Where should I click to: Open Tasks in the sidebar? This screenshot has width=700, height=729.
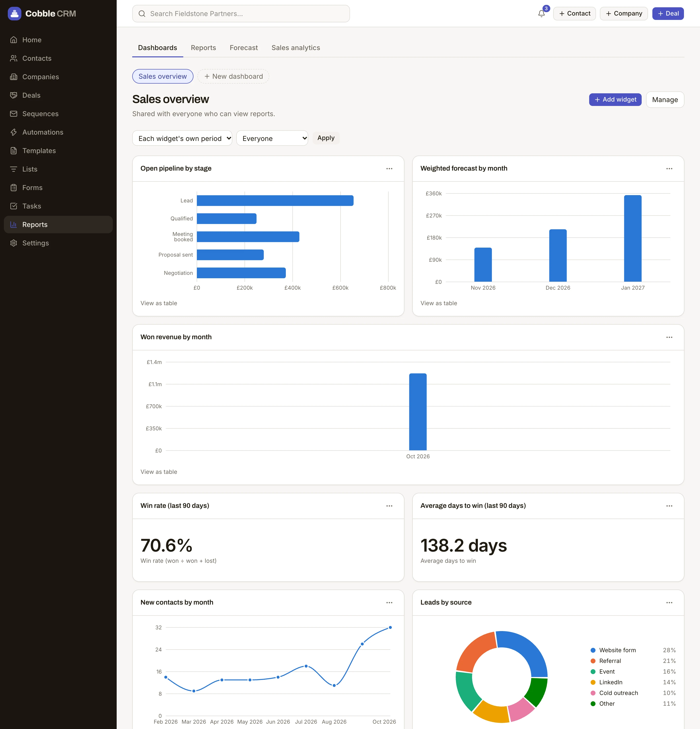coord(58,206)
